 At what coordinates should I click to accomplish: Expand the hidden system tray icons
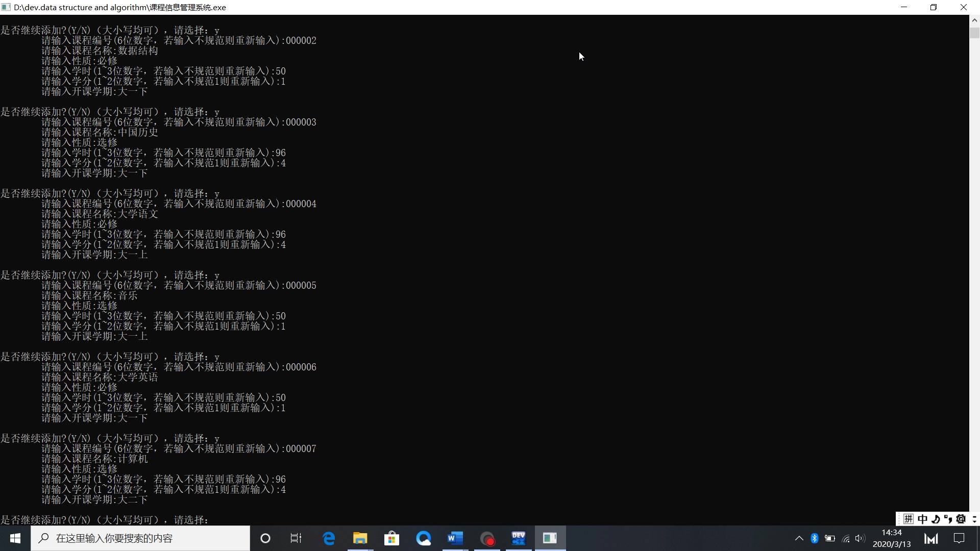pyautogui.click(x=799, y=538)
